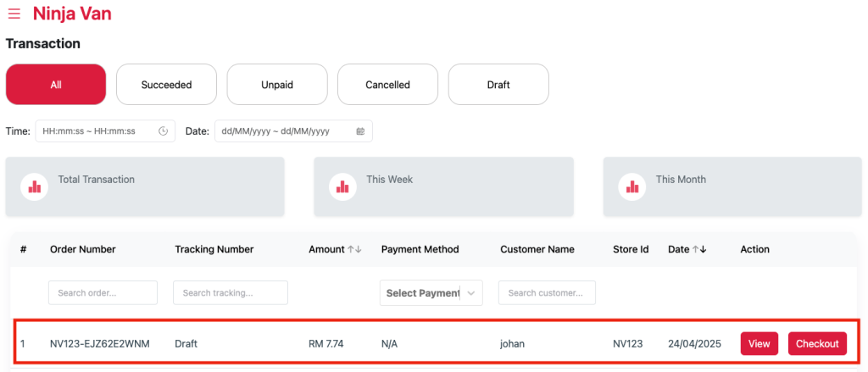Switch to the Succeeded tab
Image resolution: width=868 pixels, height=372 pixels.
pos(166,85)
